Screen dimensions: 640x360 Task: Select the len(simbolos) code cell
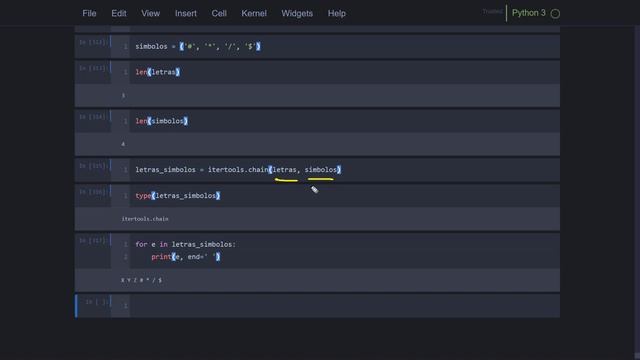(x=344, y=121)
